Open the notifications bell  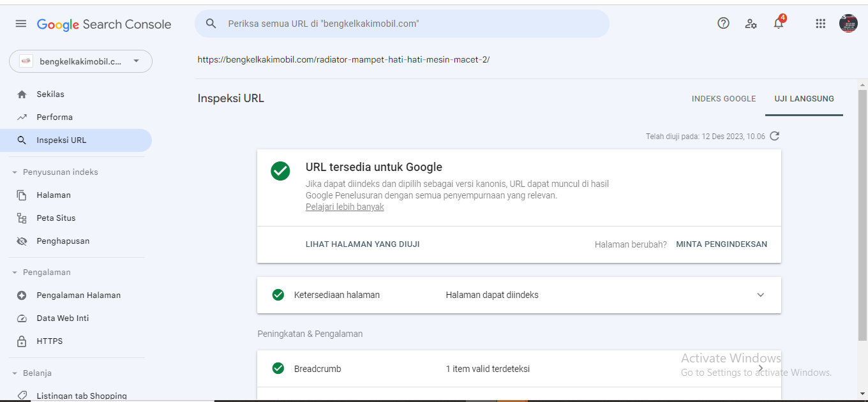point(779,23)
